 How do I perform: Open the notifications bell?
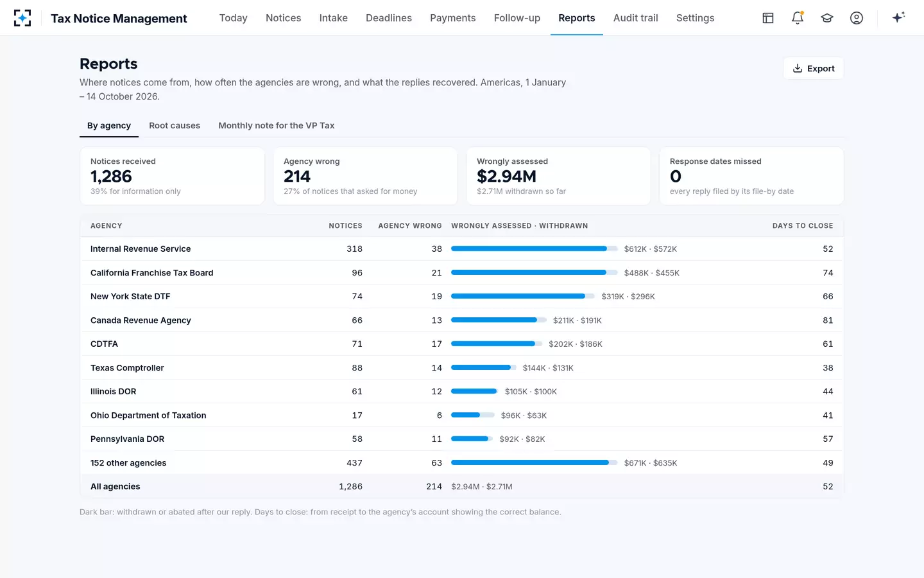coord(798,18)
